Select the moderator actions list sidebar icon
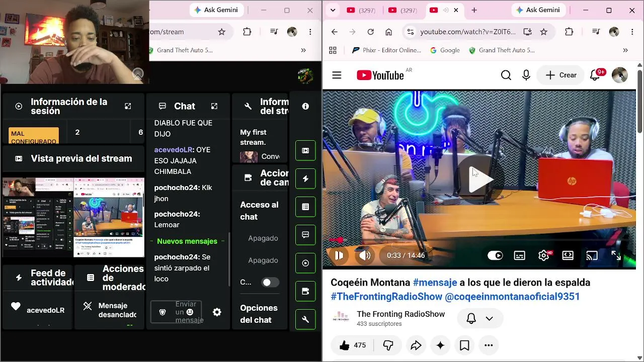 point(305,207)
